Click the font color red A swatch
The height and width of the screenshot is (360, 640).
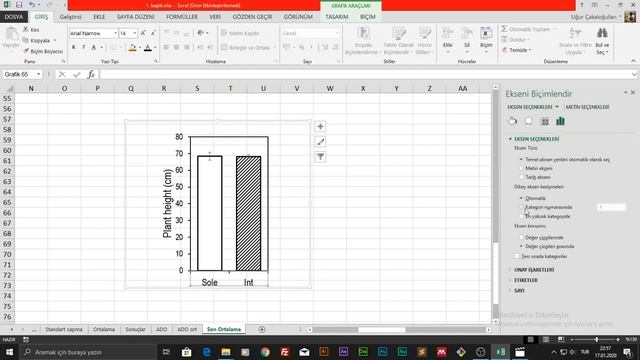pyautogui.click(x=148, y=48)
